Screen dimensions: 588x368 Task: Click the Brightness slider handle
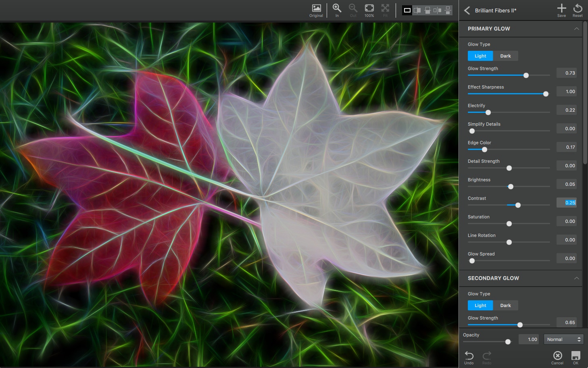coord(511,187)
